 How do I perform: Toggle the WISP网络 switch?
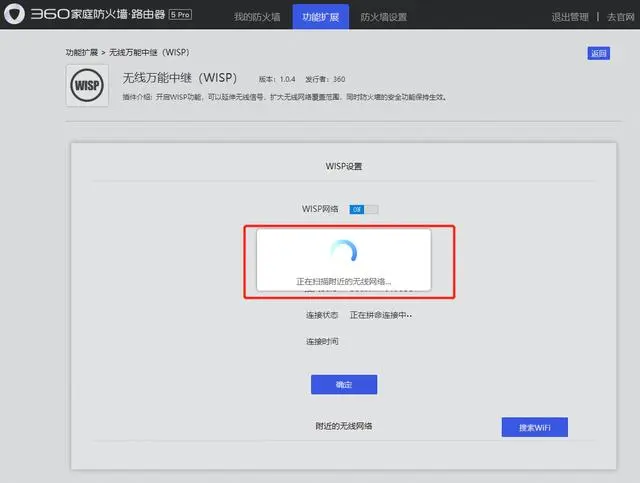pyautogui.click(x=363, y=209)
